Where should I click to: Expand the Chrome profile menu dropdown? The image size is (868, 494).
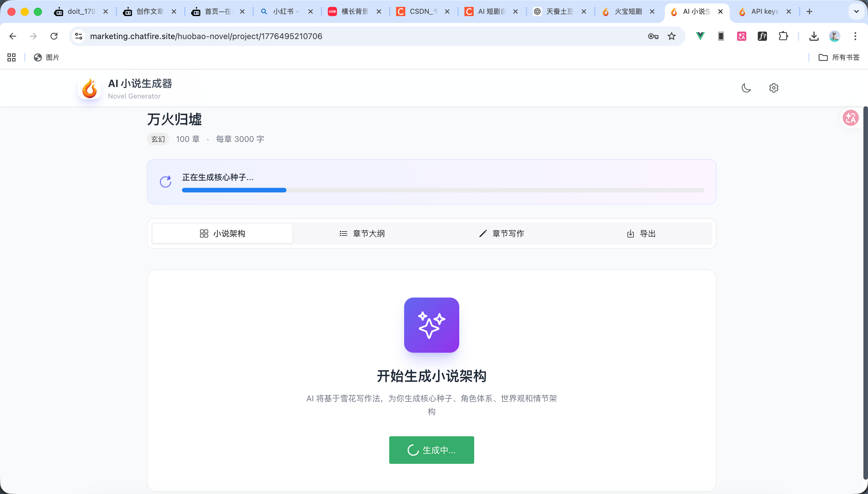coord(834,36)
